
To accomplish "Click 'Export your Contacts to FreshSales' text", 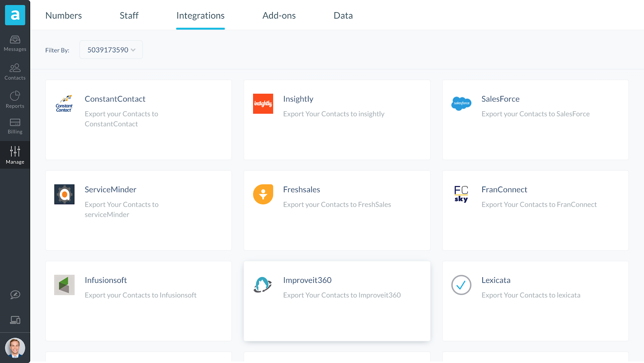I will 337,205.
